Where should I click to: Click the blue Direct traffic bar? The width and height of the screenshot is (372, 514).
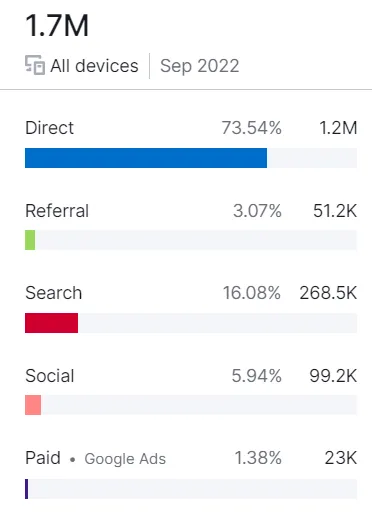[146, 158]
